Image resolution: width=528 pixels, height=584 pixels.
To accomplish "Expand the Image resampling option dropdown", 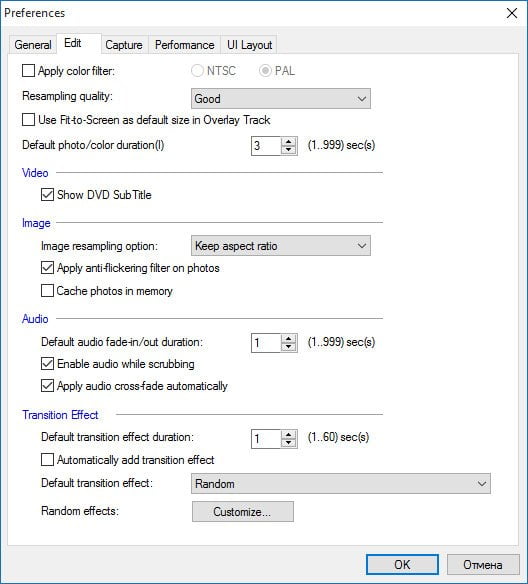I will coord(281,246).
